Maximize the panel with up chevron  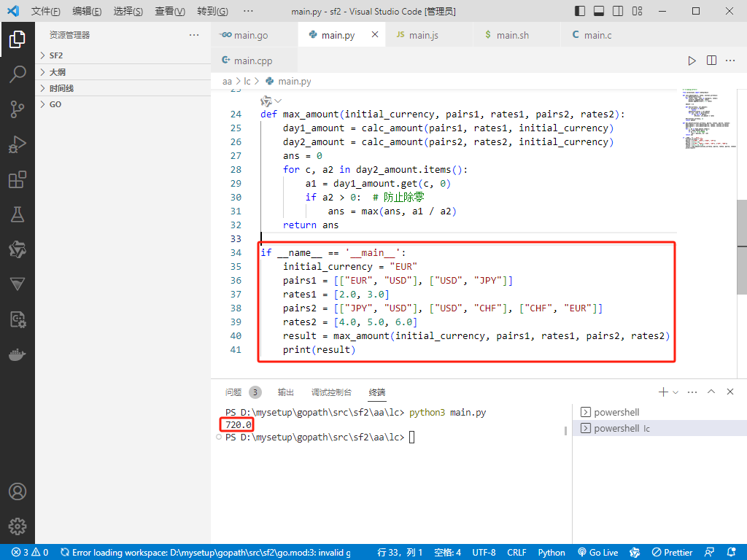(x=711, y=392)
